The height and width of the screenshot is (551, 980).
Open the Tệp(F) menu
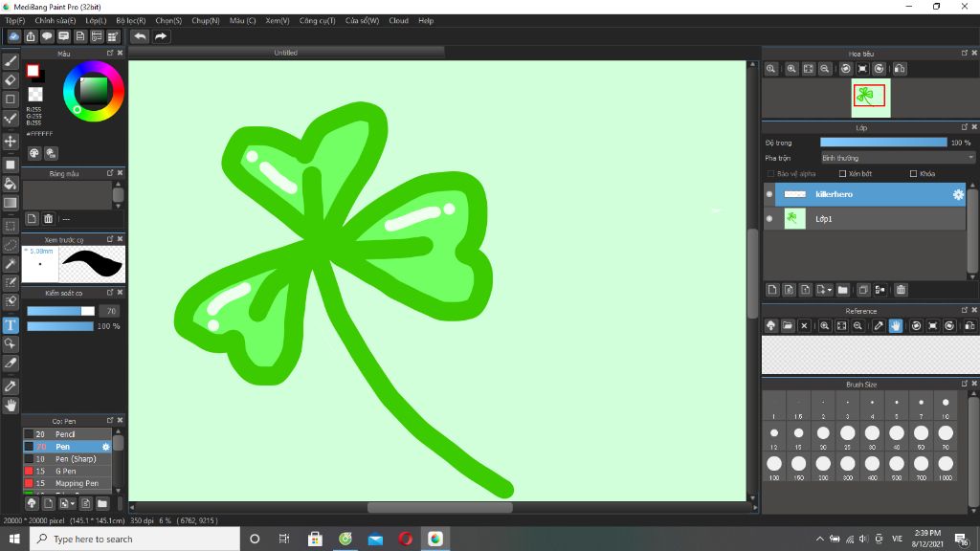pos(15,21)
